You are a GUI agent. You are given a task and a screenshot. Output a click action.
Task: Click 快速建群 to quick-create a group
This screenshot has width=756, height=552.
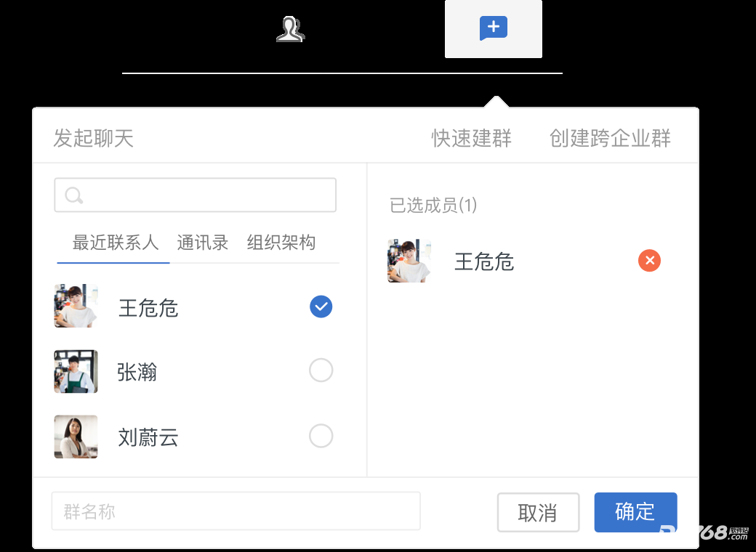472,137
